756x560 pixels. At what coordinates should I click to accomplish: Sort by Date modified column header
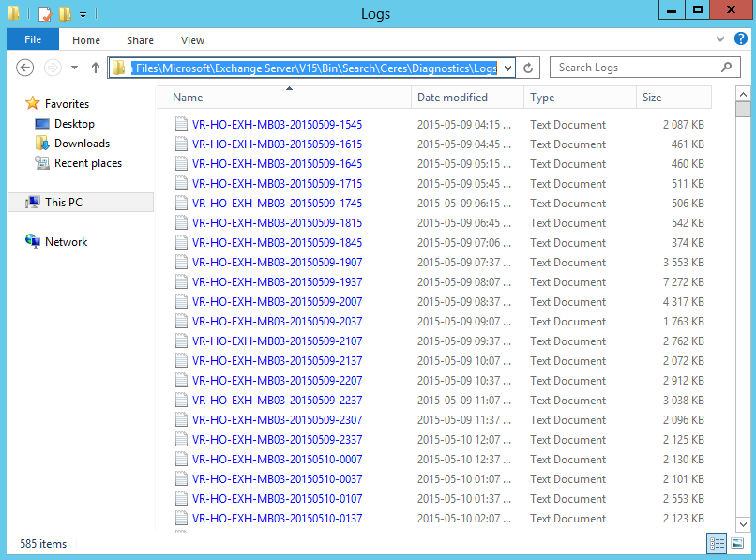pos(468,98)
